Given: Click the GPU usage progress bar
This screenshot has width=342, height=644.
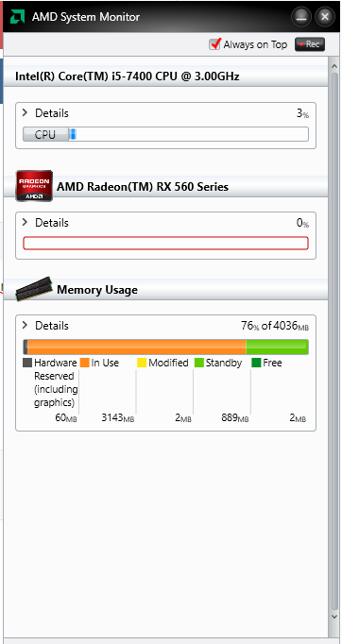Looking at the screenshot, I should (x=165, y=243).
